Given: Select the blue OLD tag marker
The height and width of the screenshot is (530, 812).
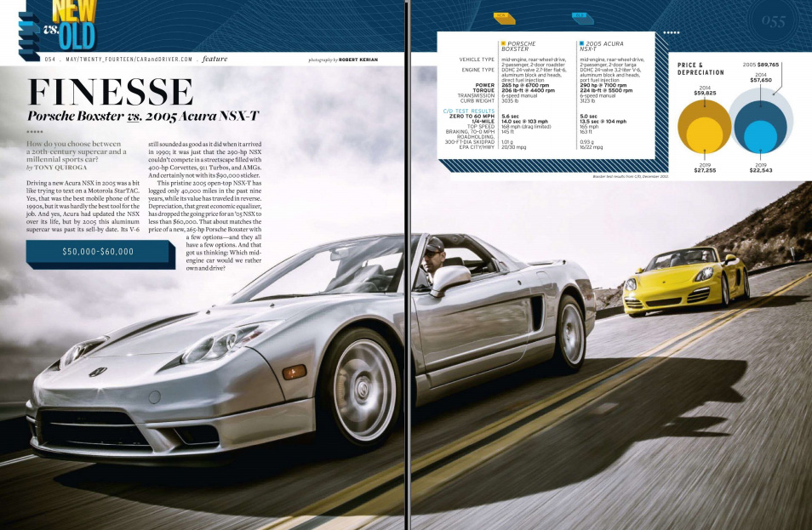Looking at the screenshot, I should coord(579,16).
